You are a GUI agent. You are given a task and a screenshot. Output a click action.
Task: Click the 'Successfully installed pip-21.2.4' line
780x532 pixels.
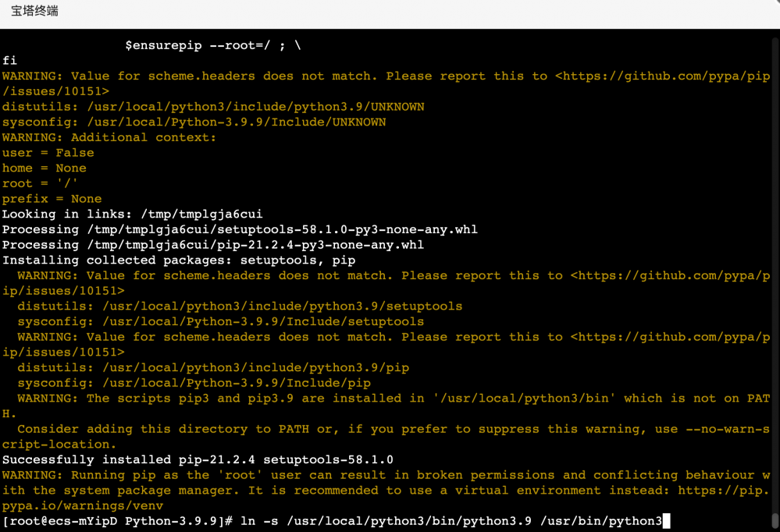pyautogui.click(x=198, y=459)
